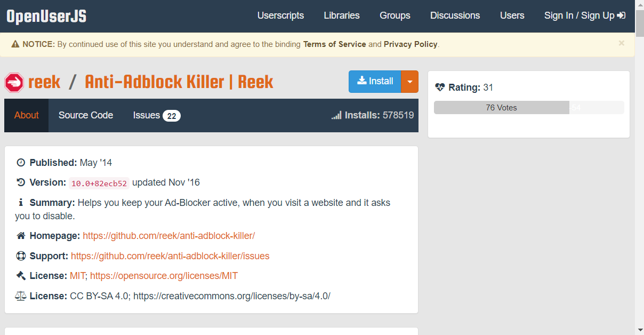Open Libraries from the navigation bar

click(x=342, y=15)
